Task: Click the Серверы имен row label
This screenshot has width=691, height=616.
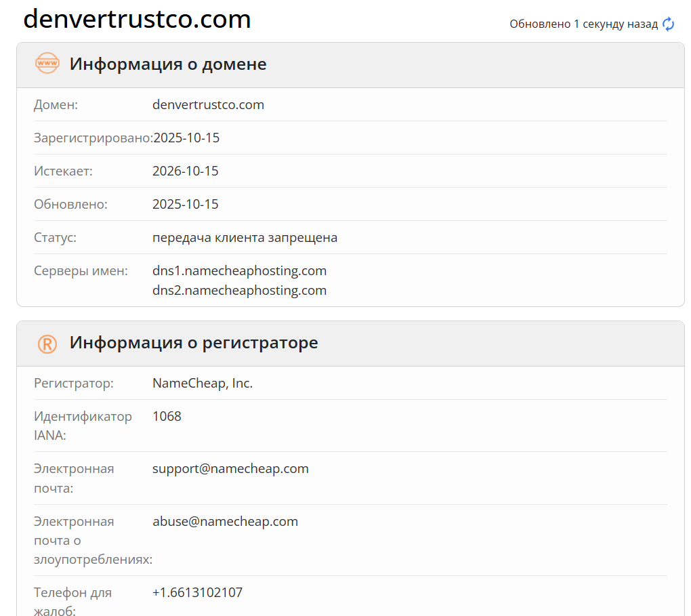Action: (x=72, y=270)
